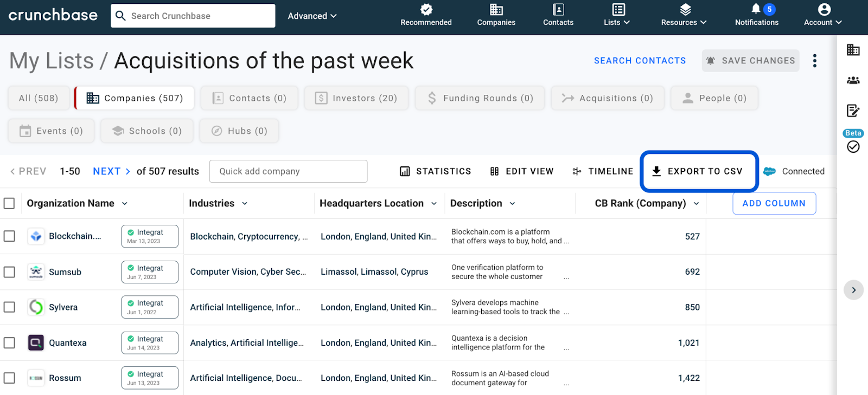Select the Blockchain.com row checkbox
868x395 pixels.
(x=9, y=236)
